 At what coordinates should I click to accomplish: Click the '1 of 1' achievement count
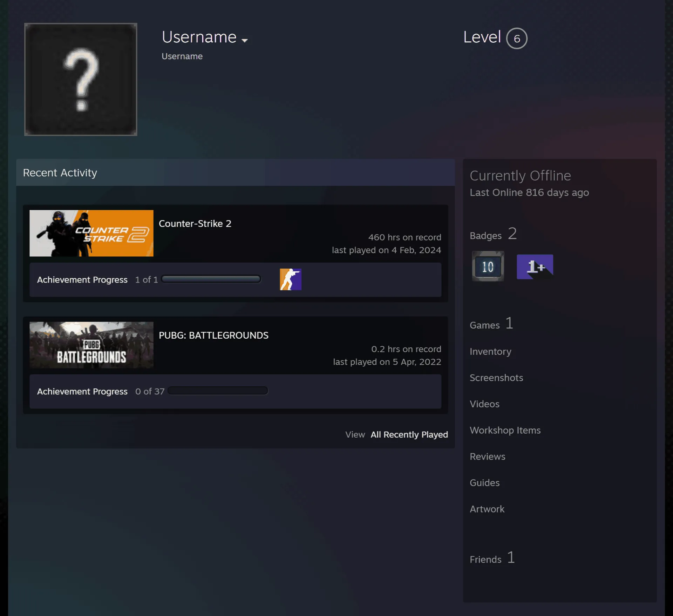click(x=147, y=280)
